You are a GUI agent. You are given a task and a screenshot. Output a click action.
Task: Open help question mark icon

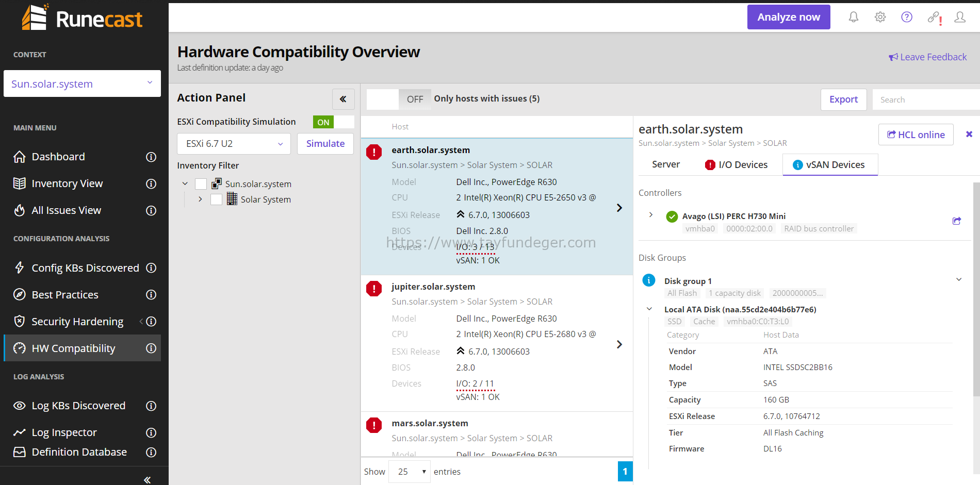click(906, 17)
